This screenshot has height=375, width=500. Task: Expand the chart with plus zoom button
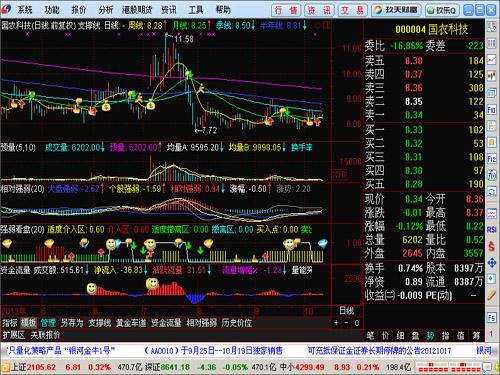(x=336, y=323)
